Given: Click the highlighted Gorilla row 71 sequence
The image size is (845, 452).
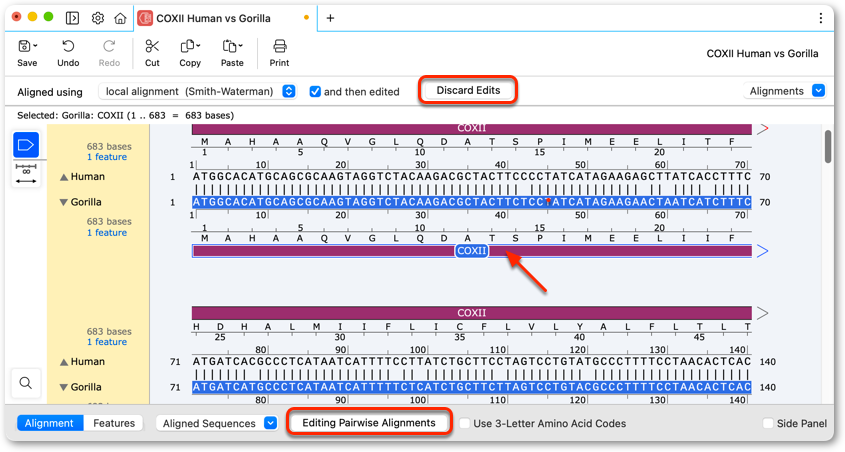Looking at the screenshot, I should point(472,387).
